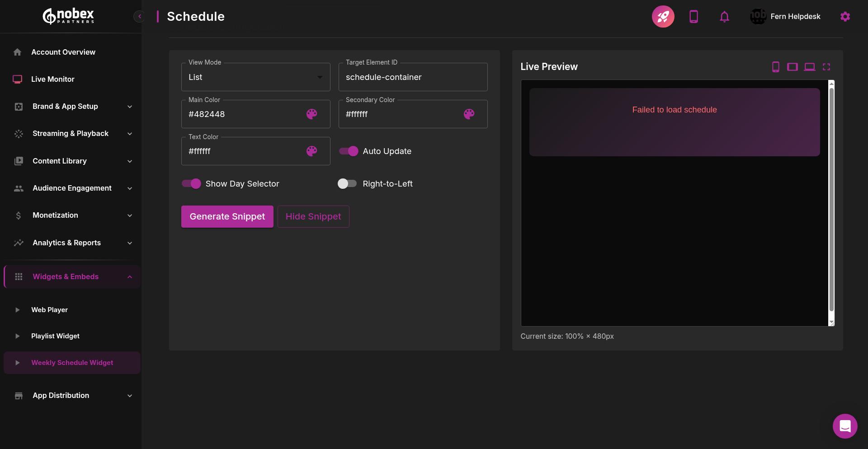868x449 pixels.
Task: Select the tablet preview size icon
Action: [793, 66]
